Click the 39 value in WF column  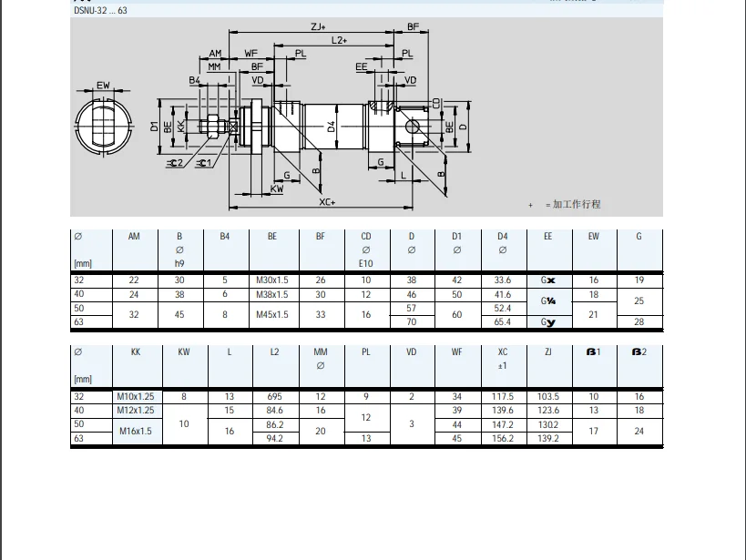click(456, 410)
